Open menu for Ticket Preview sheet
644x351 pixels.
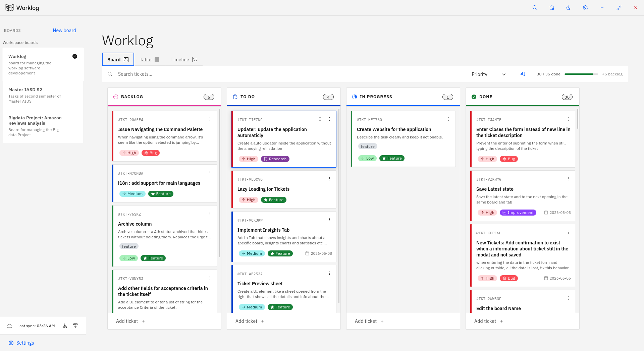click(x=329, y=273)
